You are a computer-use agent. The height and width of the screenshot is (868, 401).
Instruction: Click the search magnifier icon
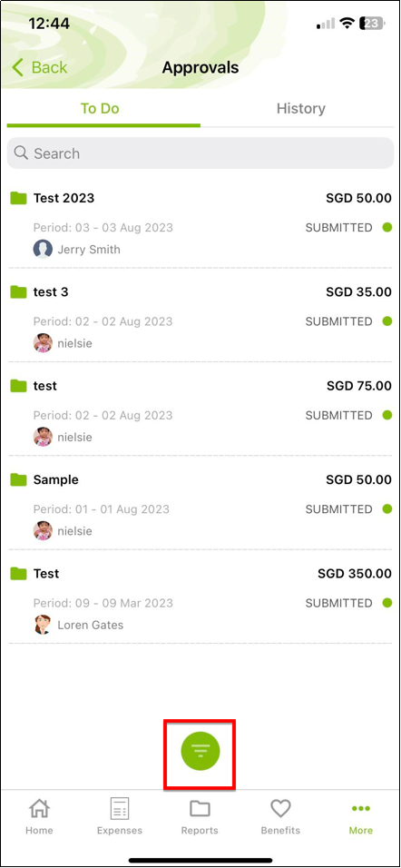[21, 153]
